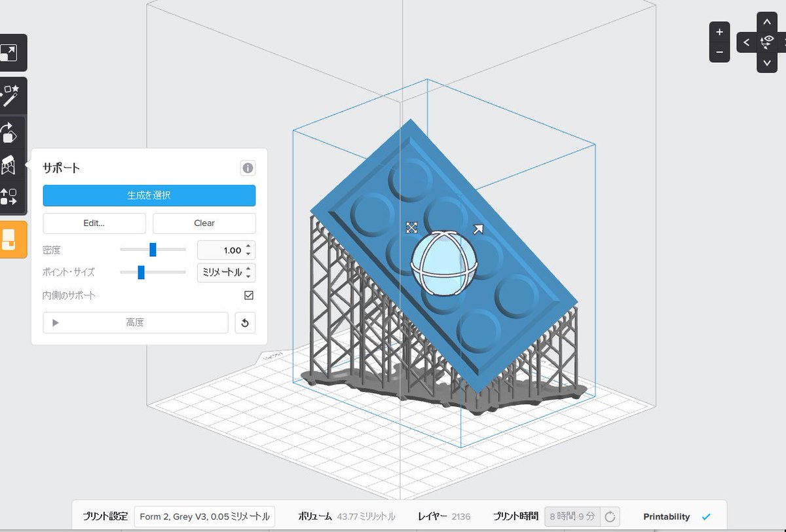Zoom in with the plus button
786x532 pixels.
tap(719, 32)
